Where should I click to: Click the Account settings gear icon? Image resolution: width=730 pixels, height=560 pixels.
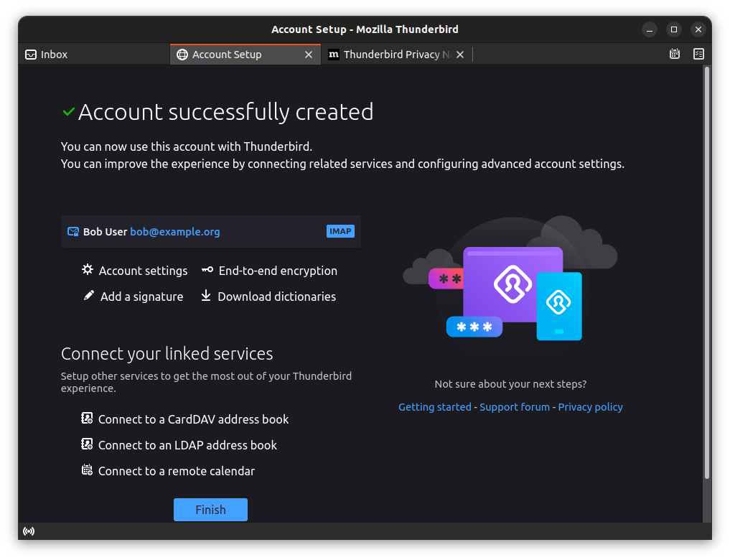pos(88,270)
